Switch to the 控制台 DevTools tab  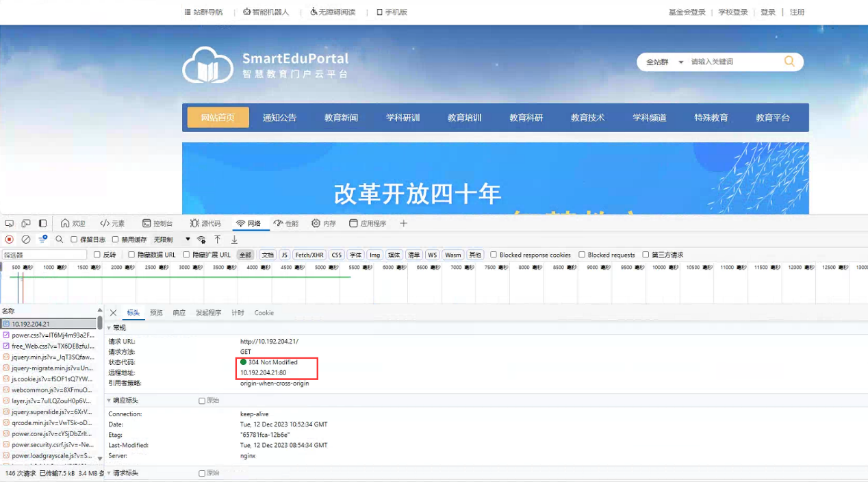157,223
